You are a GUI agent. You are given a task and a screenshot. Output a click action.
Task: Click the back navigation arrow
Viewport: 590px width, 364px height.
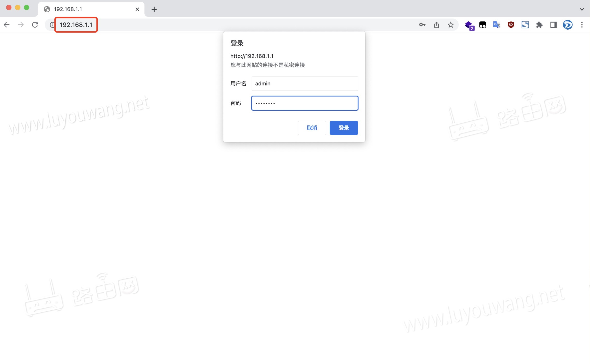7,25
